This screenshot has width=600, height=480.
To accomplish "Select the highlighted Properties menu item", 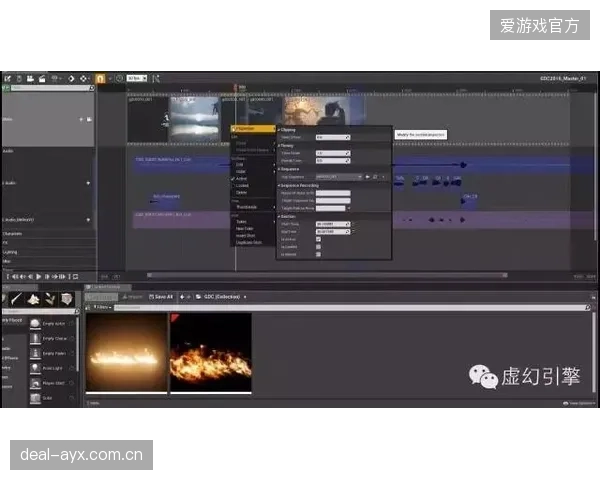I will point(253,129).
